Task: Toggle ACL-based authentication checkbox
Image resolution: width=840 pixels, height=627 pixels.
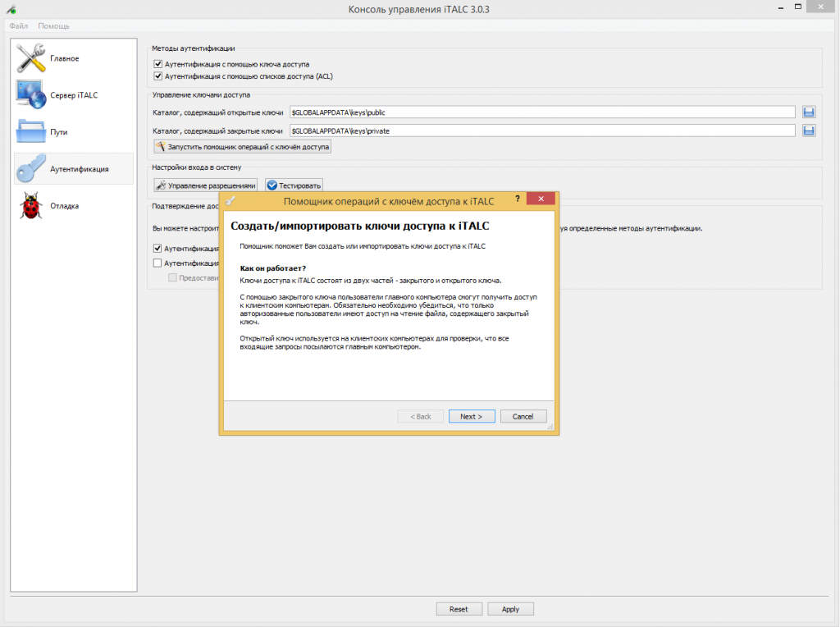Action: (x=158, y=76)
